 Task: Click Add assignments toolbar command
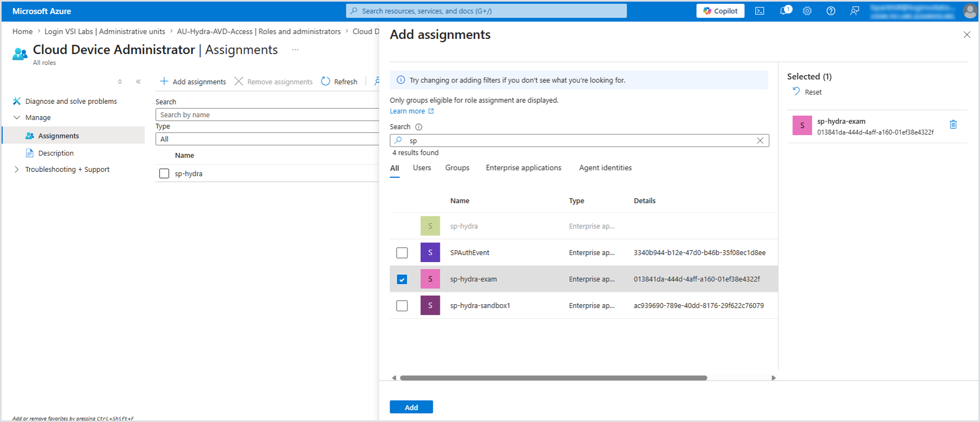[x=193, y=82]
